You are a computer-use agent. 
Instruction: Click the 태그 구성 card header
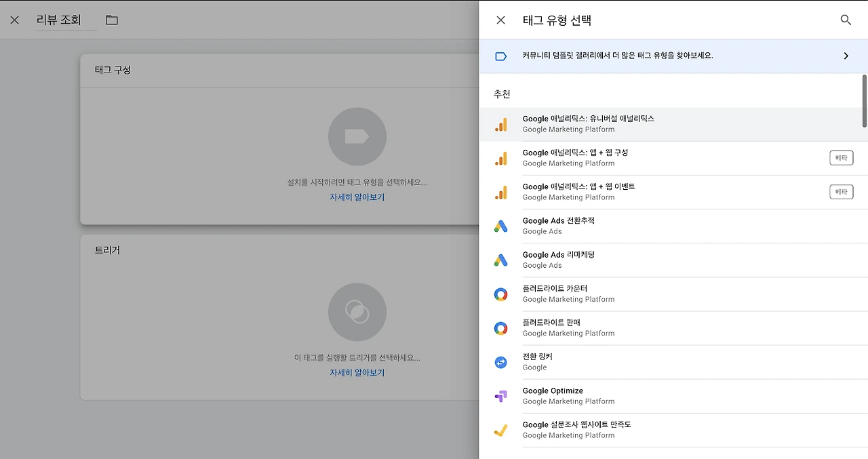click(x=113, y=70)
